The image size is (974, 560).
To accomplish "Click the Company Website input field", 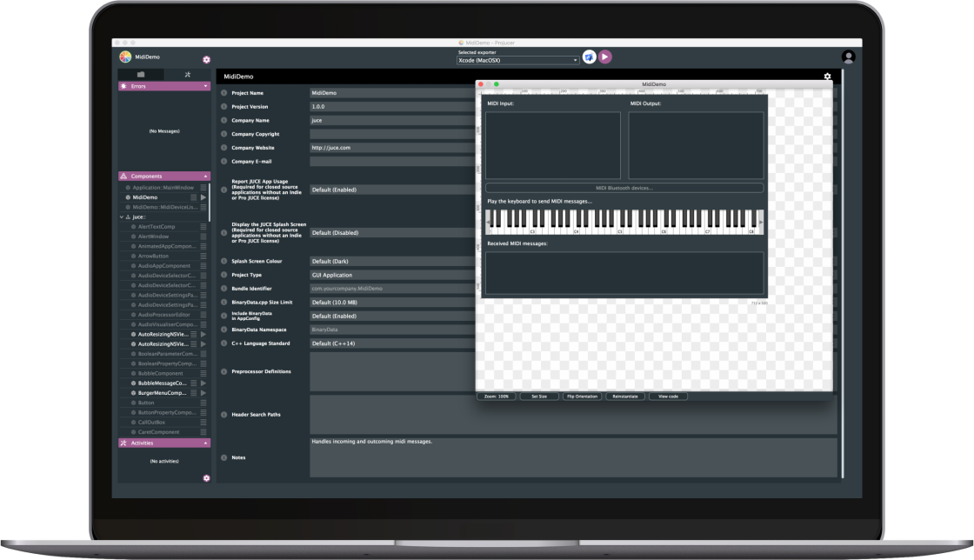I will tap(391, 148).
